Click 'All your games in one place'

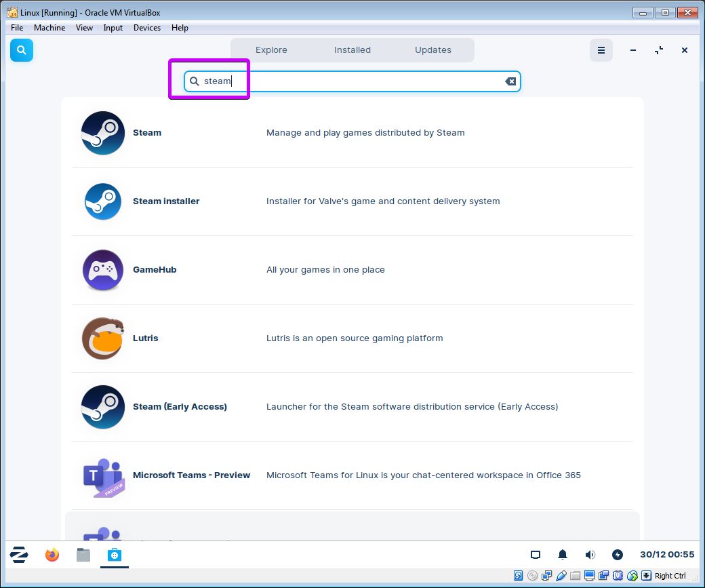tap(325, 269)
